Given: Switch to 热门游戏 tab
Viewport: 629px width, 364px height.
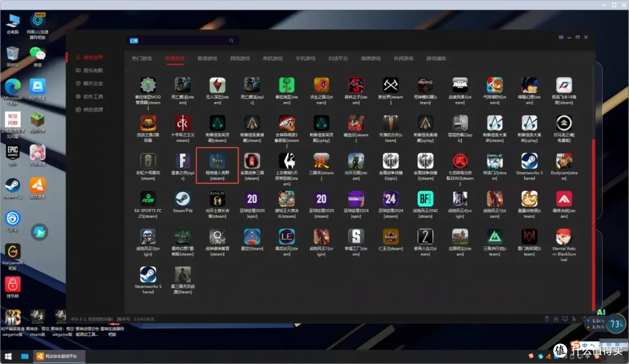Looking at the screenshot, I should coord(142,59).
